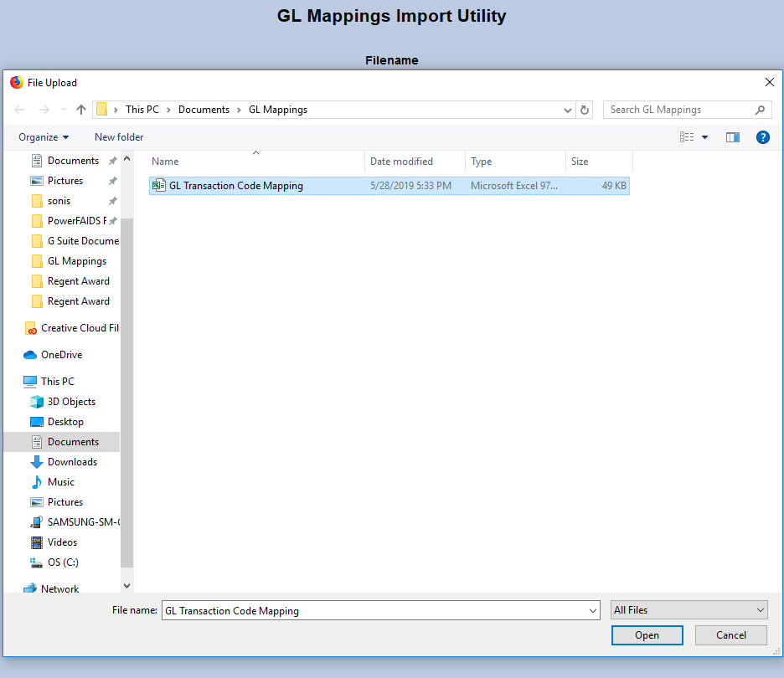The height and width of the screenshot is (678, 784).
Task: Select the Excel file icon in list
Action: click(158, 186)
